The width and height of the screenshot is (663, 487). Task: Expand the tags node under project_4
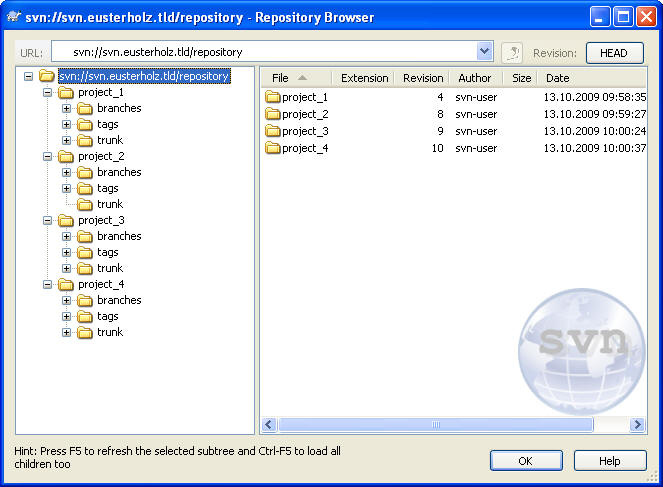[x=67, y=316]
